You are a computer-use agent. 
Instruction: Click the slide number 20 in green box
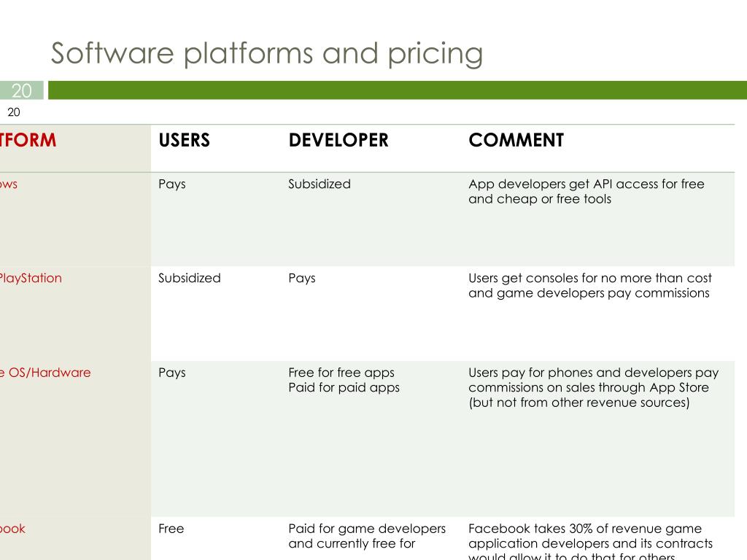[x=21, y=90]
